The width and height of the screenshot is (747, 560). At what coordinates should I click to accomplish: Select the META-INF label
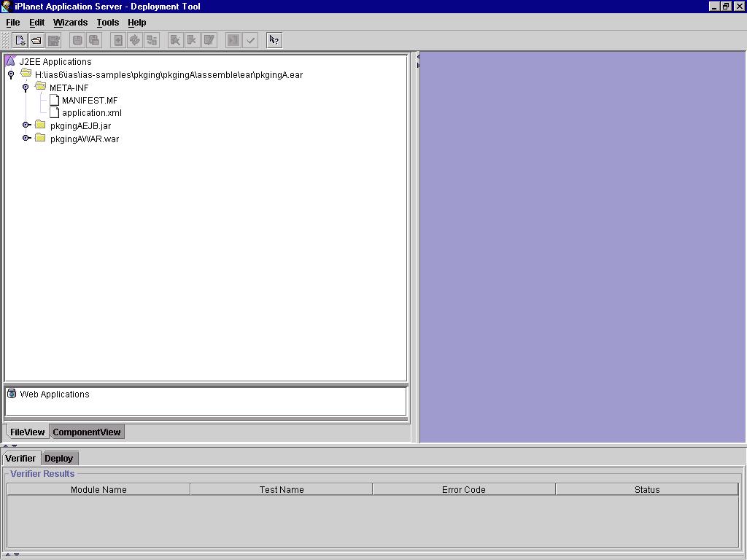pos(69,87)
